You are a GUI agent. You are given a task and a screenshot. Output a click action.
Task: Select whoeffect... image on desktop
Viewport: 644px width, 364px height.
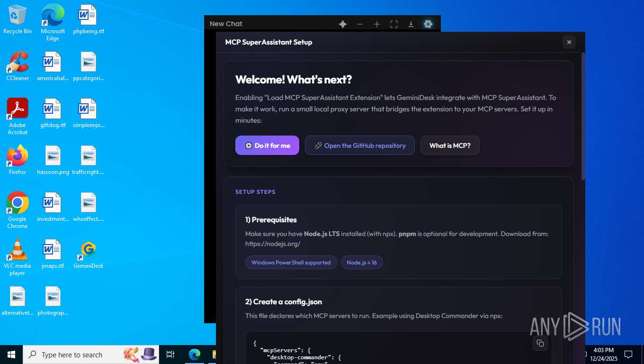89,207
